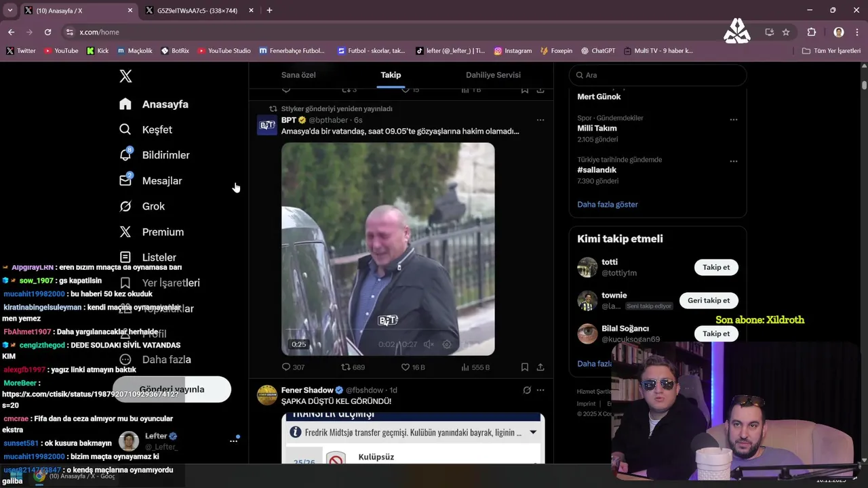868x488 pixels.
Task: Follow totti with Takip et
Action: (x=716, y=267)
